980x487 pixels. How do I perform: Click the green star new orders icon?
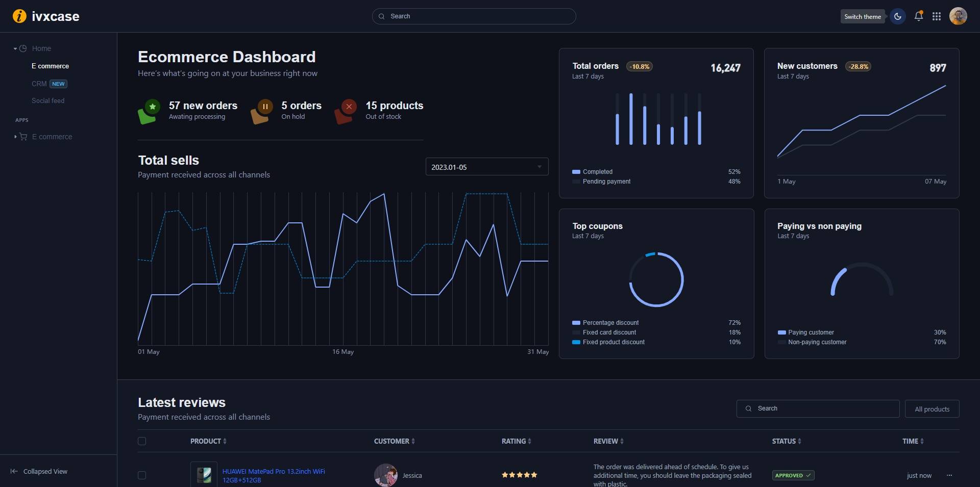pyautogui.click(x=152, y=107)
